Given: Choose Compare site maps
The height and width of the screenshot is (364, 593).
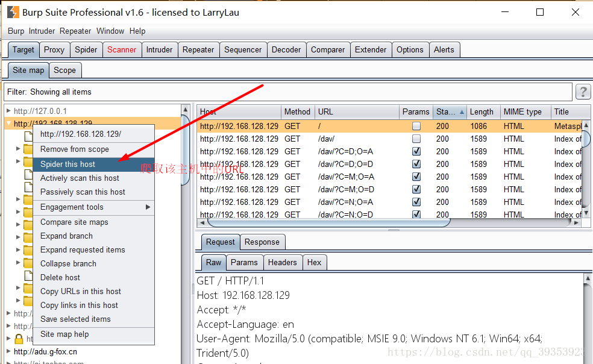Looking at the screenshot, I should [x=94, y=222].
